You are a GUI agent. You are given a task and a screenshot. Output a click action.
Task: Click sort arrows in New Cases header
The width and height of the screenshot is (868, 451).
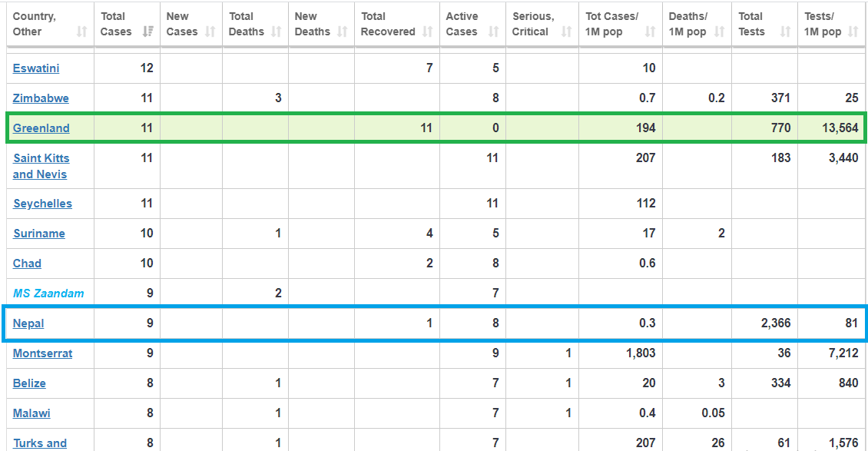210,32
